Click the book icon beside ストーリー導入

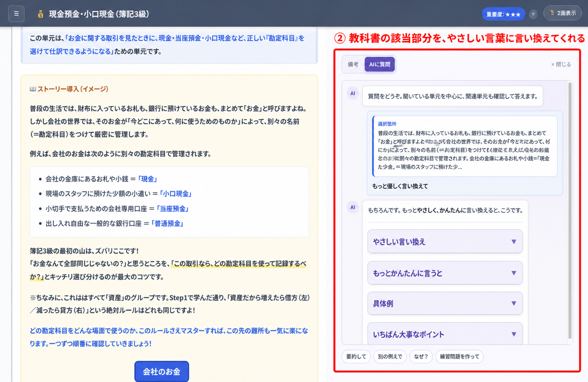click(33, 89)
